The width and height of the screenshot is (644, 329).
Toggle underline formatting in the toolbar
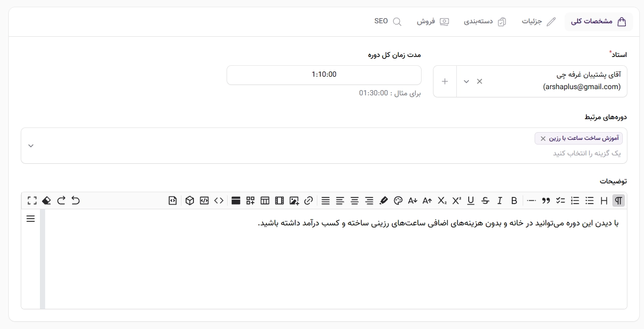(471, 201)
